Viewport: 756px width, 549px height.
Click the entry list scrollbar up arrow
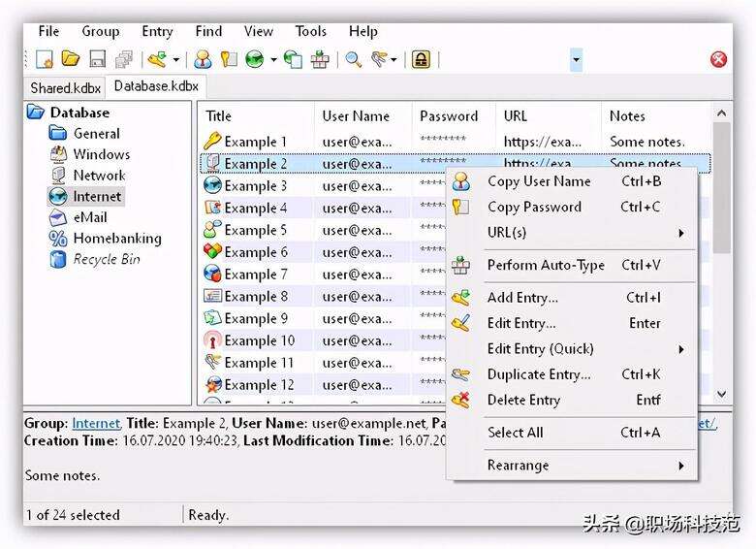tap(721, 113)
